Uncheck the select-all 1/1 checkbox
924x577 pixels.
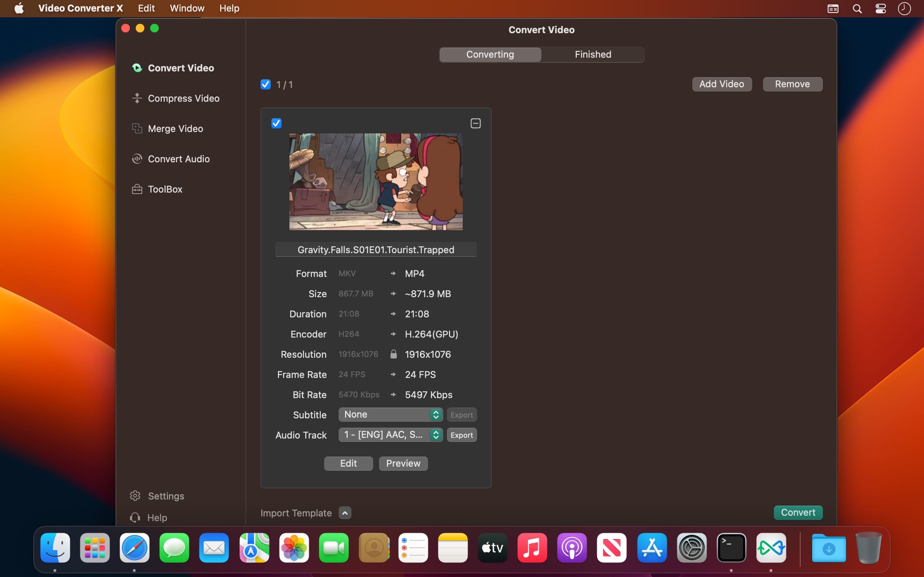[265, 84]
